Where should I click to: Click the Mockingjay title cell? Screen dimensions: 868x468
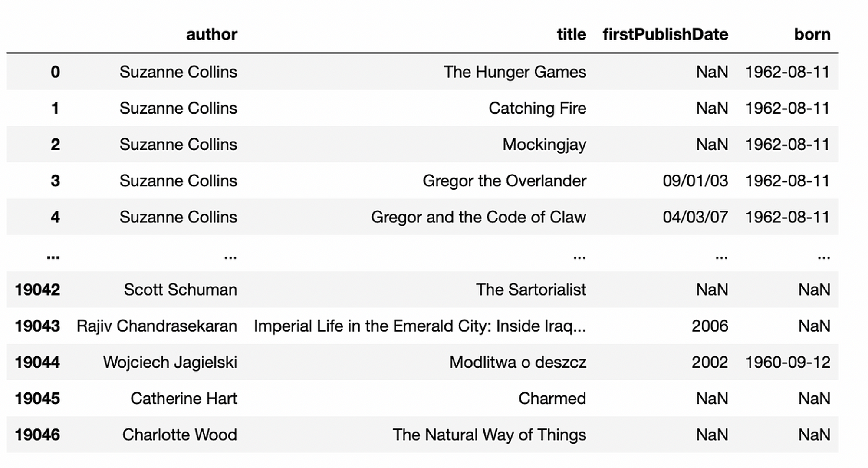544,145
